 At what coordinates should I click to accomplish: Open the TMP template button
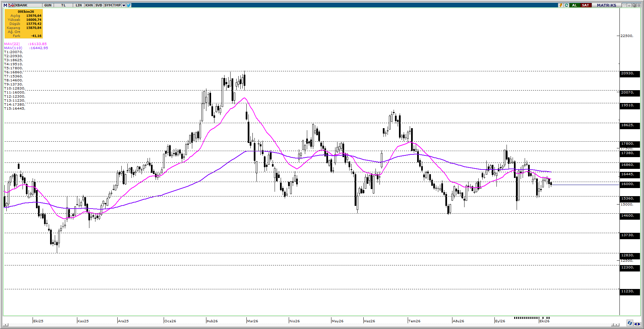click(x=117, y=5)
